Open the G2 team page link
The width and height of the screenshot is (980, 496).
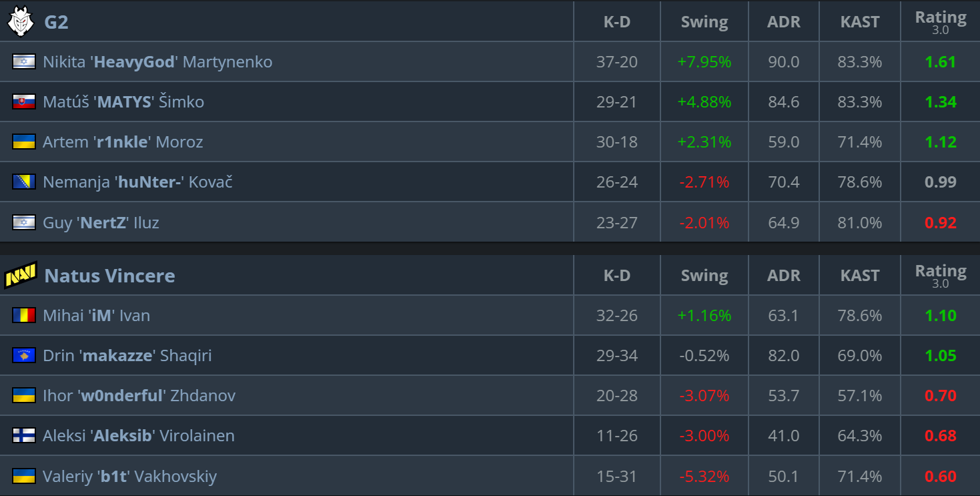56,22
